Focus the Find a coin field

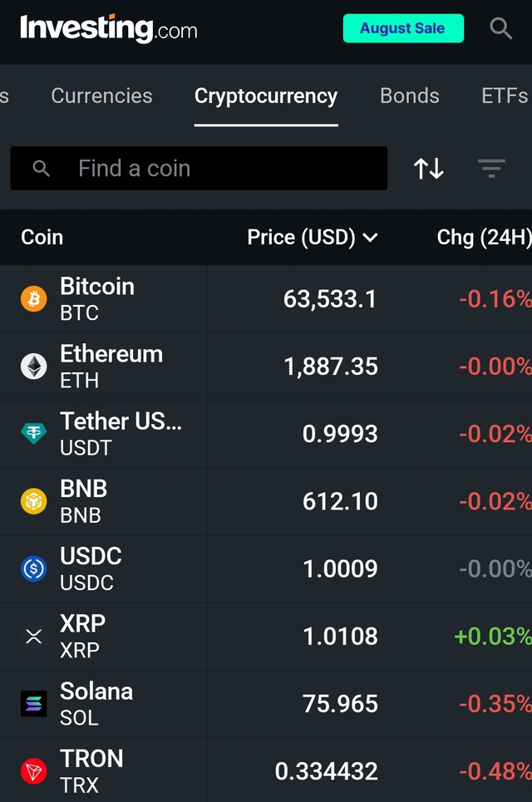point(199,168)
